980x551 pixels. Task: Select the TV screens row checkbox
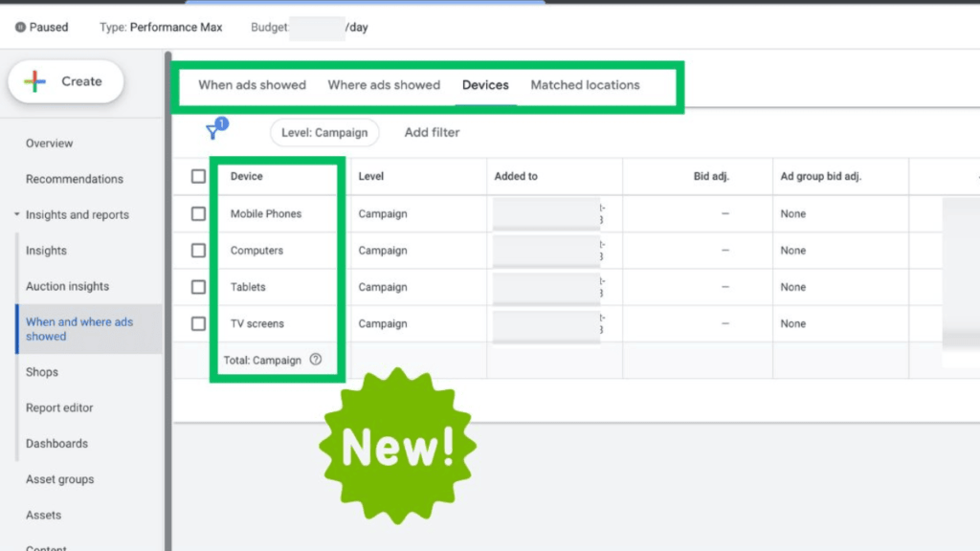click(198, 323)
